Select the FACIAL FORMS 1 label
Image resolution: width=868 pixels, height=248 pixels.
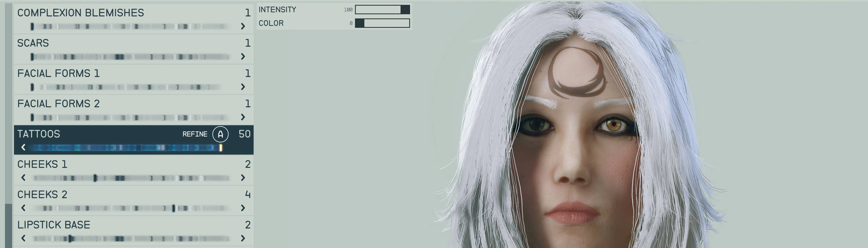[x=59, y=73]
